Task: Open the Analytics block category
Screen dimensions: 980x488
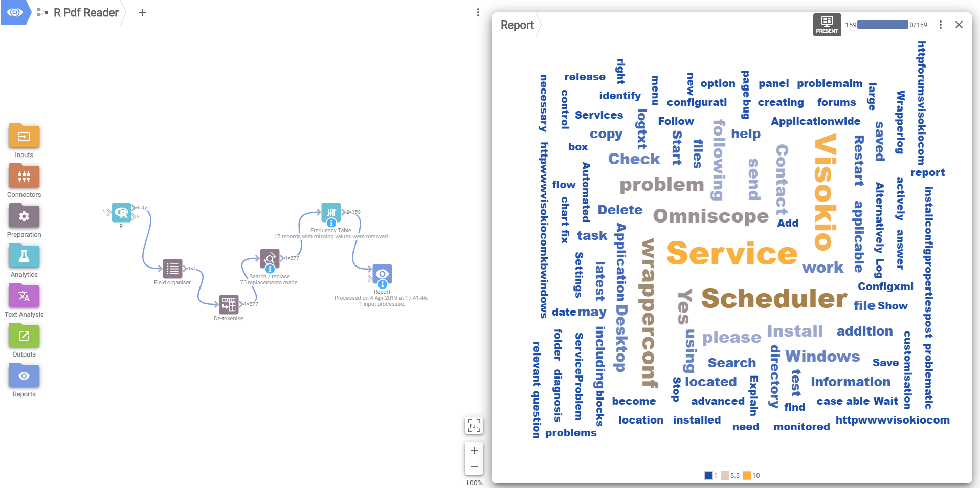Action: [x=24, y=256]
